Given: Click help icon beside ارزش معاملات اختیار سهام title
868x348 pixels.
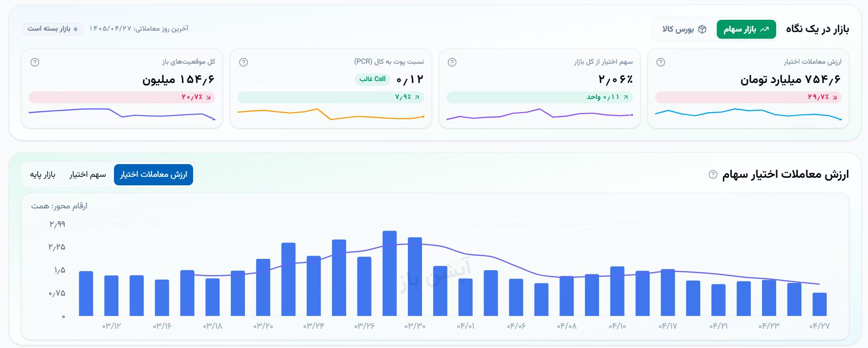Looking at the screenshot, I should point(713,174).
